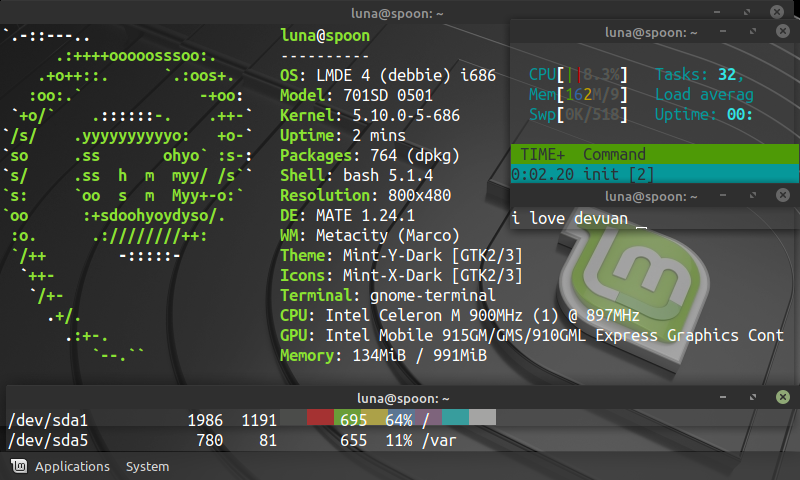Click the 'Kernel: 5.10.0-5-686' line
The height and width of the screenshot is (480, 800).
(370, 115)
